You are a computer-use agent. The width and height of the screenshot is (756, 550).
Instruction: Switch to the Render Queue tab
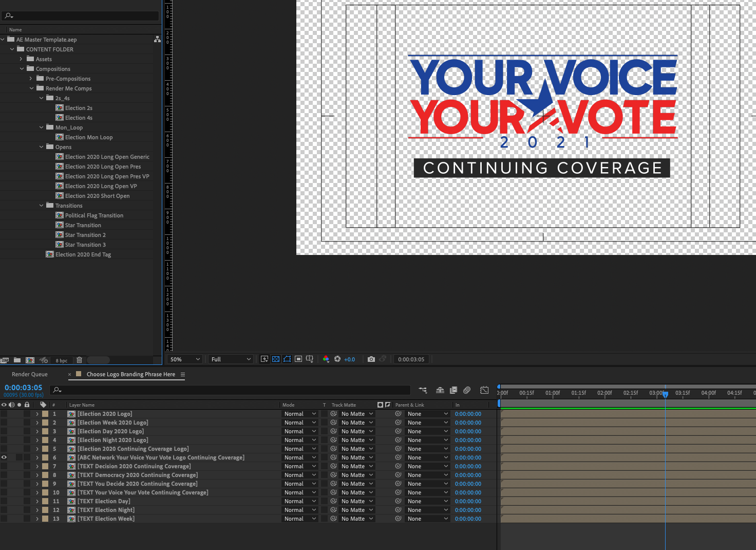(30, 374)
